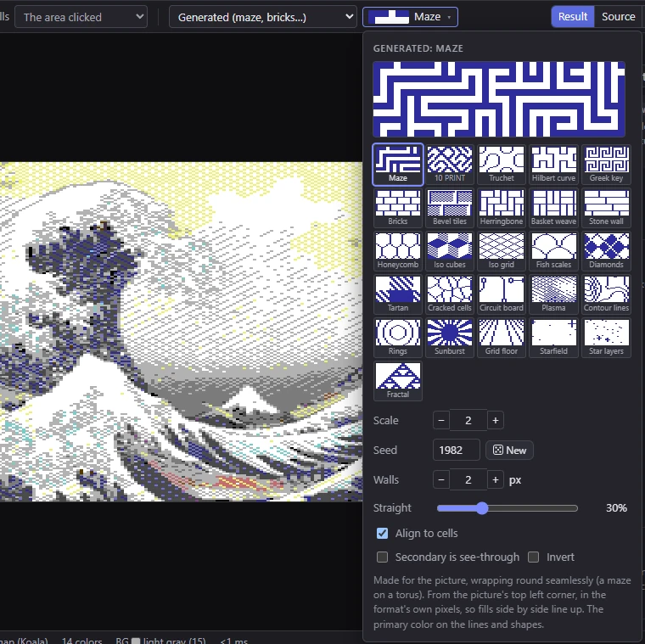This screenshot has width=645, height=644.
Task: Click the '14 colors' status text
Action: pyautogui.click(x=81, y=641)
